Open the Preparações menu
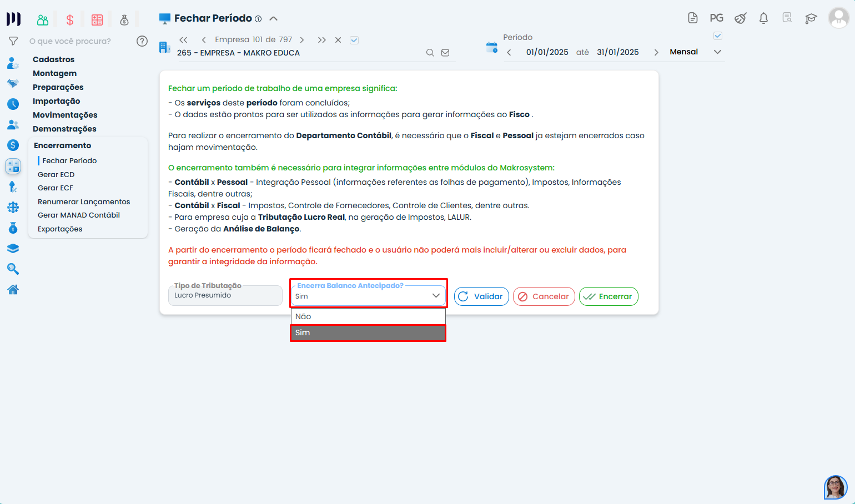The width and height of the screenshot is (855, 504). (58, 87)
